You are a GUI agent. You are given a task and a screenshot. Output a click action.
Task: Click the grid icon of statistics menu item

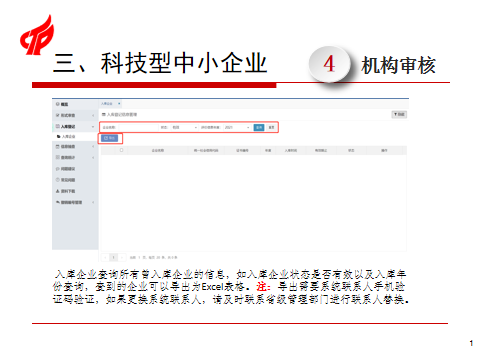[x=57, y=157]
